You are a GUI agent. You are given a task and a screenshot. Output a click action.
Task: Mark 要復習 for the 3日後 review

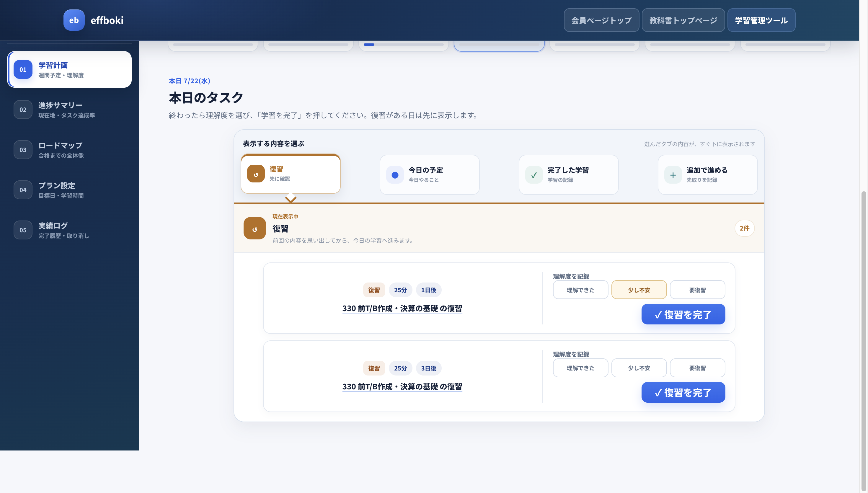[x=698, y=368]
